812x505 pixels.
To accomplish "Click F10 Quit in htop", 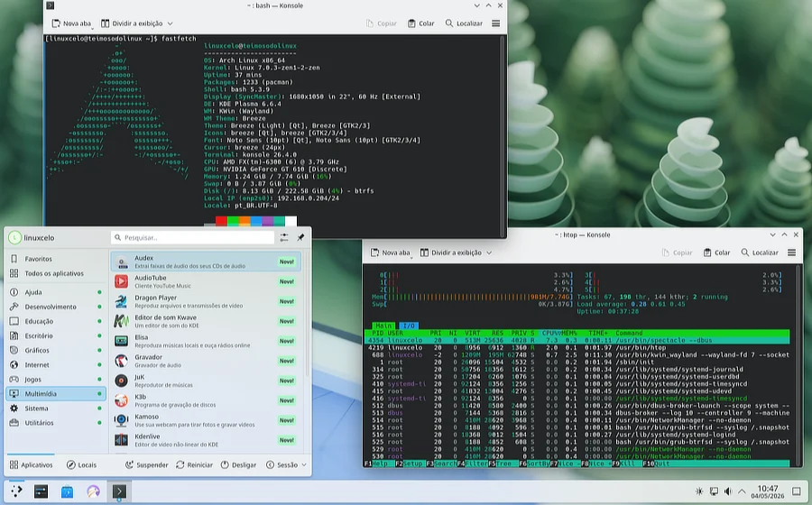I will click(656, 464).
